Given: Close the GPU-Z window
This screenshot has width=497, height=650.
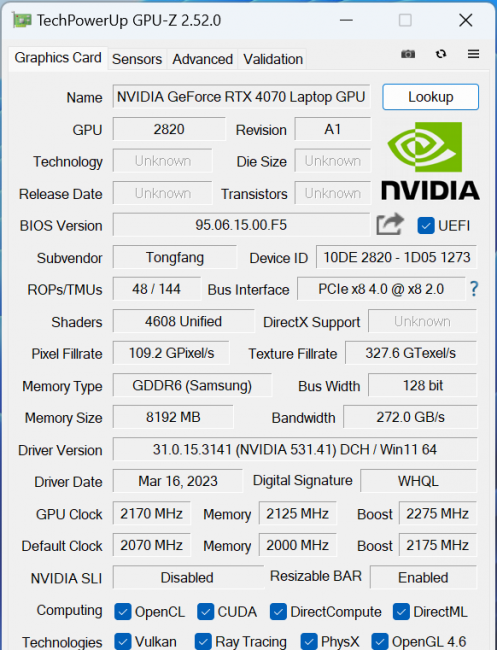Looking at the screenshot, I should tap(465, 20).
